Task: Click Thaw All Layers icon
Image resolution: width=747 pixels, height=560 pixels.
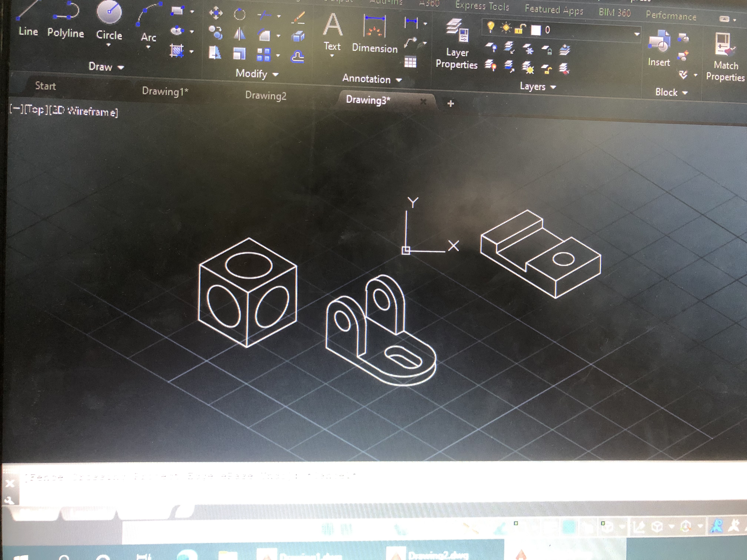Action: pos(527,68)
